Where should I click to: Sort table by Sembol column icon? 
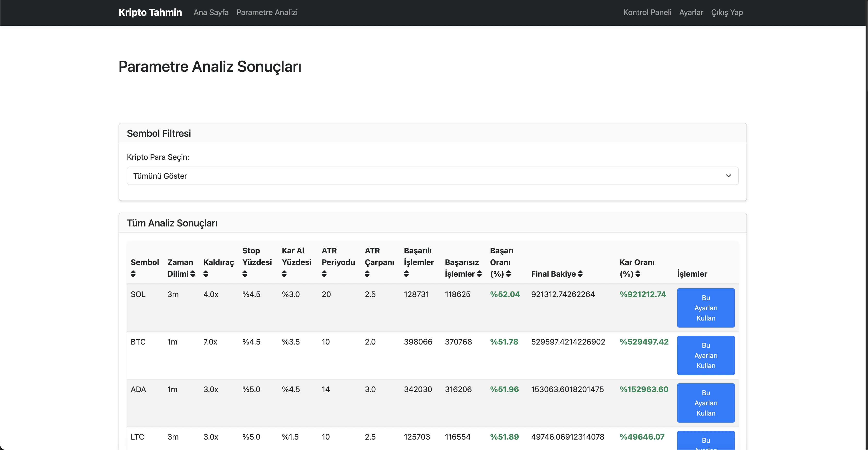coord(133,274)
